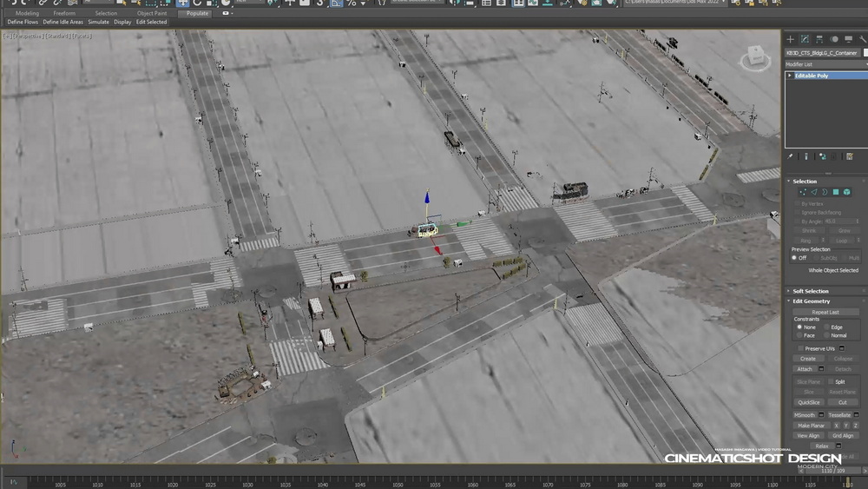Screen dimensions: 868x489
Task: Open the Modifier List dropdown
Action: [826, 64]
